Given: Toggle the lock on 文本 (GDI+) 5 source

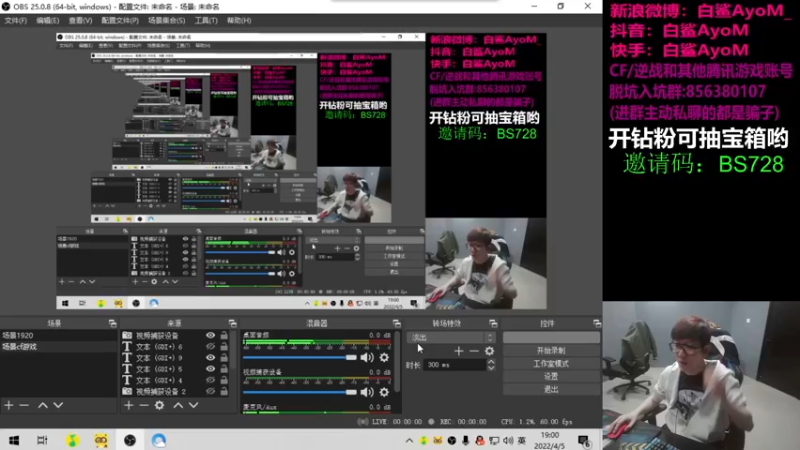Looking at the screenshot, I should coord(224,369).
